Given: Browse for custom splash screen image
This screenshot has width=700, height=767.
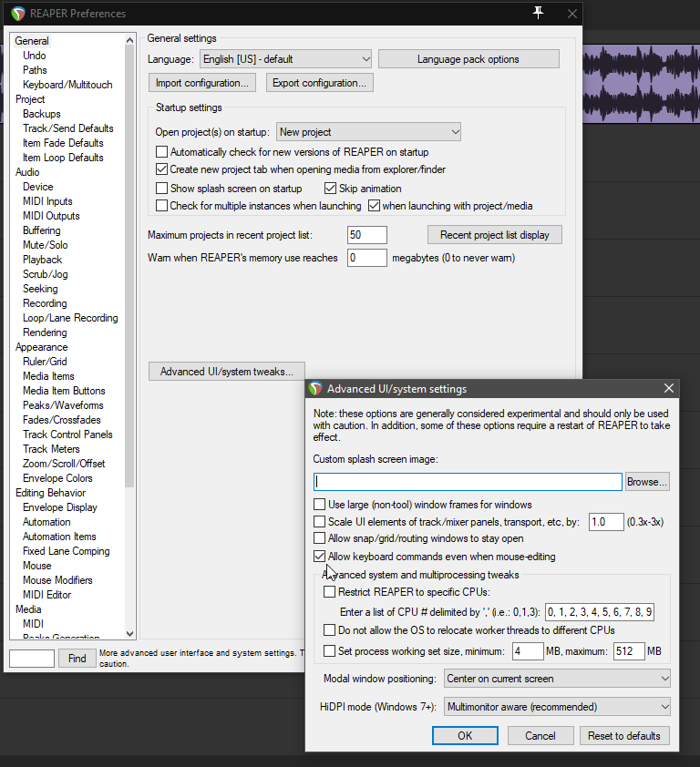Looking at the screenshot, I should (x=647, y=482).
